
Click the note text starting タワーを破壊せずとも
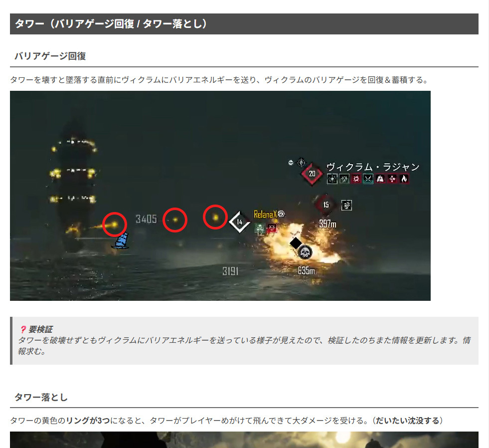coord(244,346)
